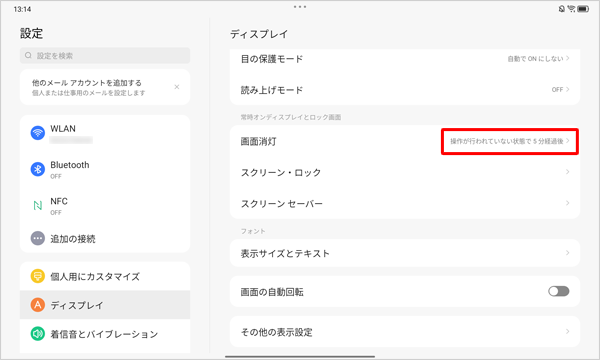Tap the muted notification status icon
This screenshot has width=600, height=360.
pyautogui.click(x=562, y=9)
